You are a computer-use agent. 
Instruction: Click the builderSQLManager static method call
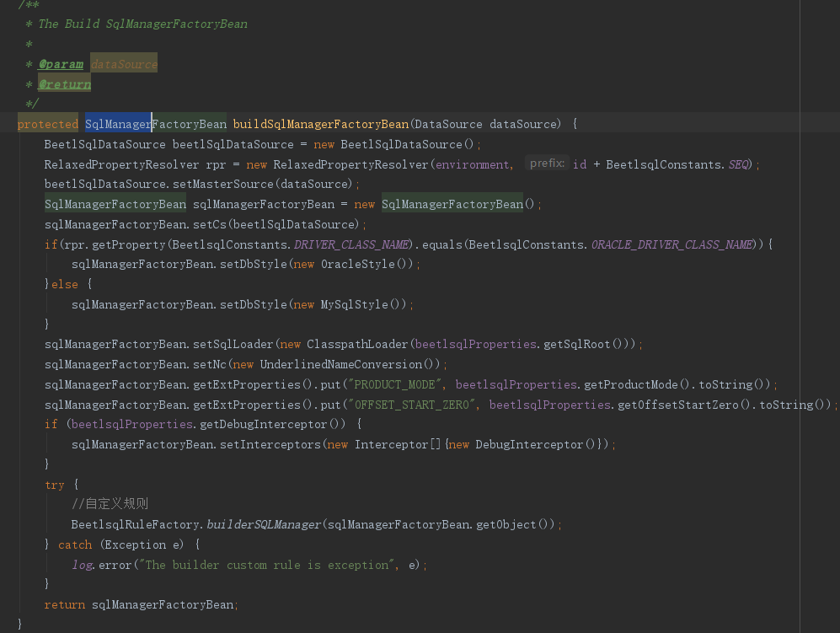[264, 525]
